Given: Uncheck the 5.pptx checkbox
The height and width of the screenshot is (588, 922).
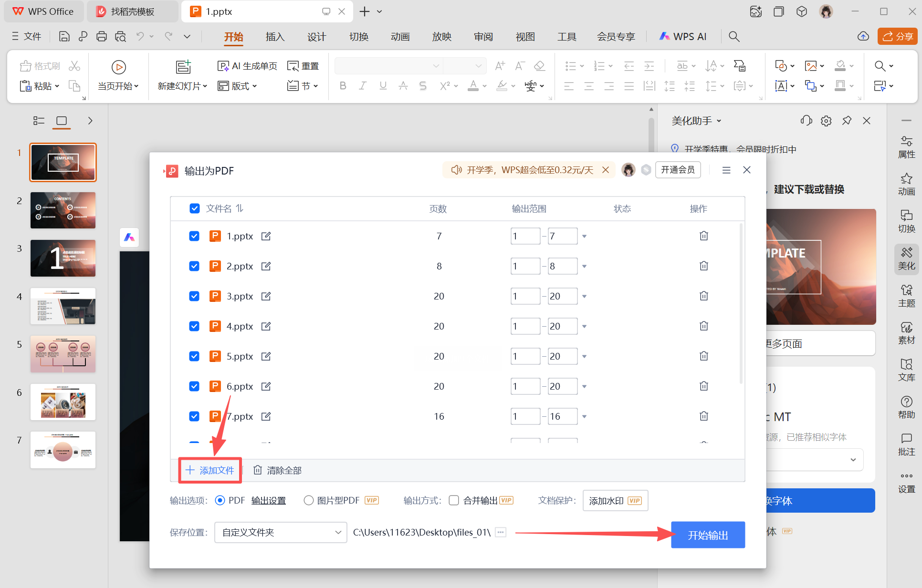Looking at the screenshot, I should pyautogui.click(x=194, y=356).
